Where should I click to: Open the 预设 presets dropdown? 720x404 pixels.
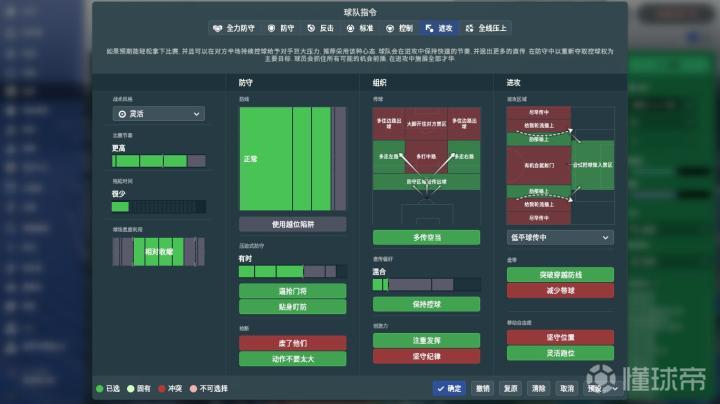pyautogui.click(x=597, y=388)
